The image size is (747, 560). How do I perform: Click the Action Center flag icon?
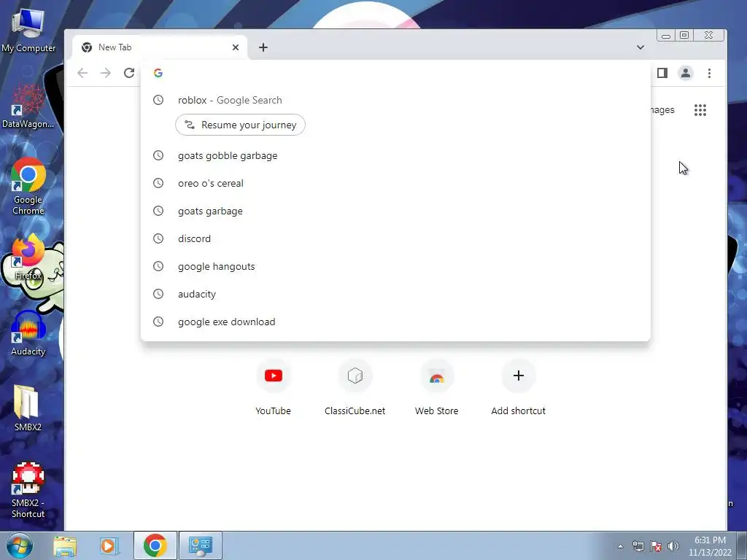coord(656,546)
